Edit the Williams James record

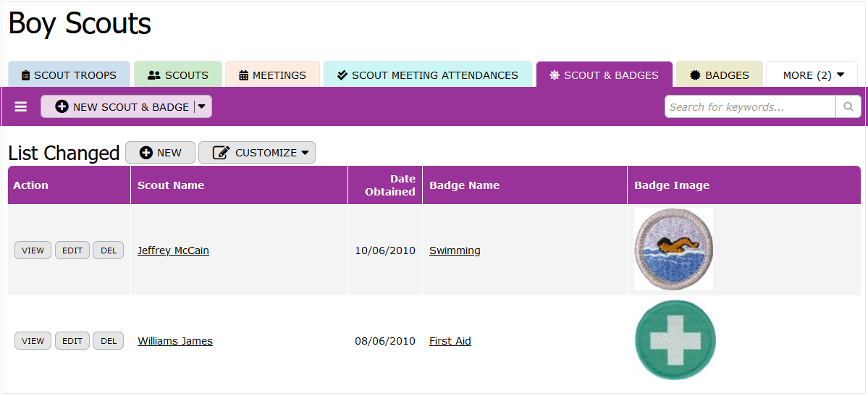pyautogui.click(x=72, y=341)
